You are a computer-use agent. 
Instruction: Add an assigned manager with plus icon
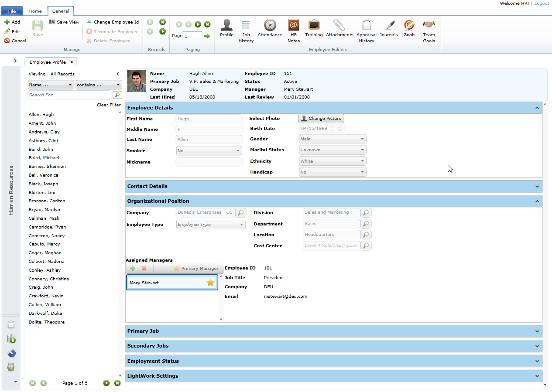pyautogui.click(x=133, y=269)
